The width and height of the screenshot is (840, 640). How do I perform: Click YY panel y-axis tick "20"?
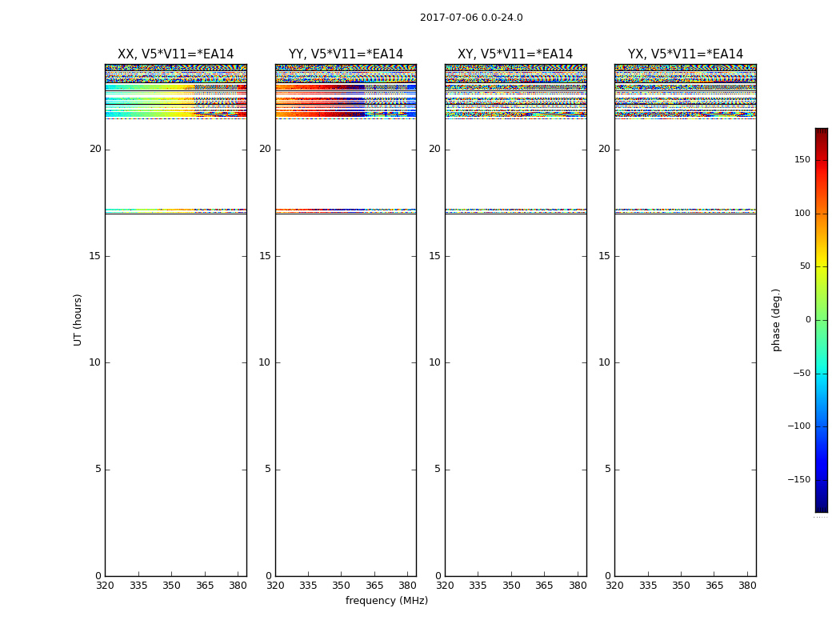tap(265, 149)
